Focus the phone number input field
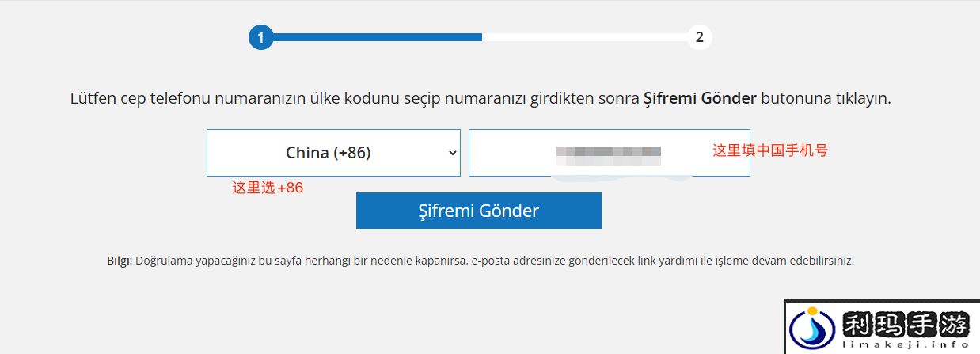Viewport: 980px width, 354px height. tap(609, 153)
